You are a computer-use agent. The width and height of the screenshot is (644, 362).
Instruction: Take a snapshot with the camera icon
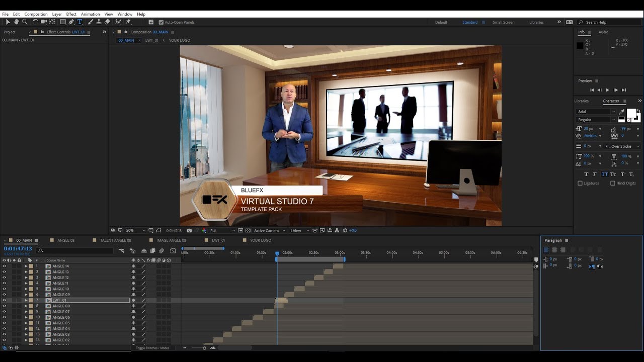(x=189, y=231)
